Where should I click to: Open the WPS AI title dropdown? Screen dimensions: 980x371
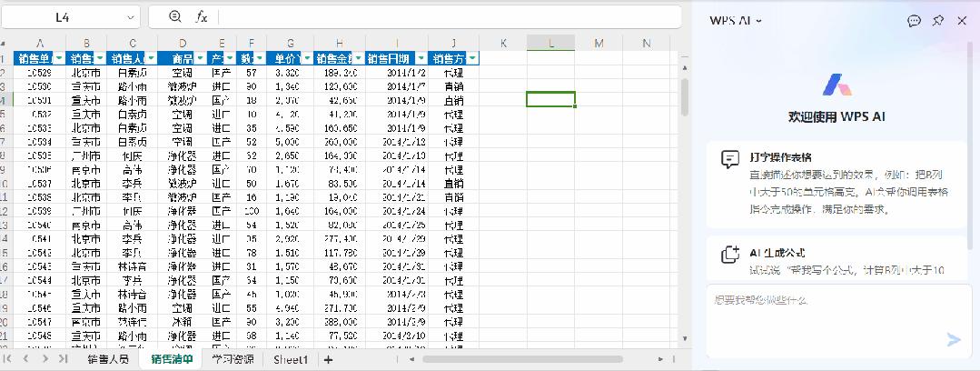tap(759, 21)
